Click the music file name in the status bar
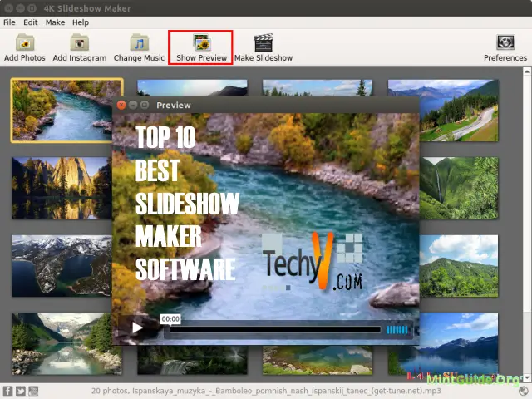Viewport: 532px width, 399px height. 287,391
